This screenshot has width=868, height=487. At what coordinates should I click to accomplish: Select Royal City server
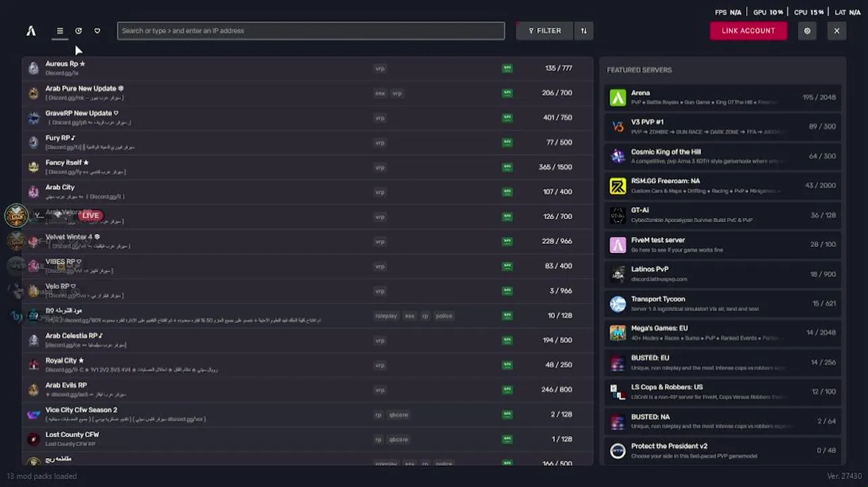point(308,365)
